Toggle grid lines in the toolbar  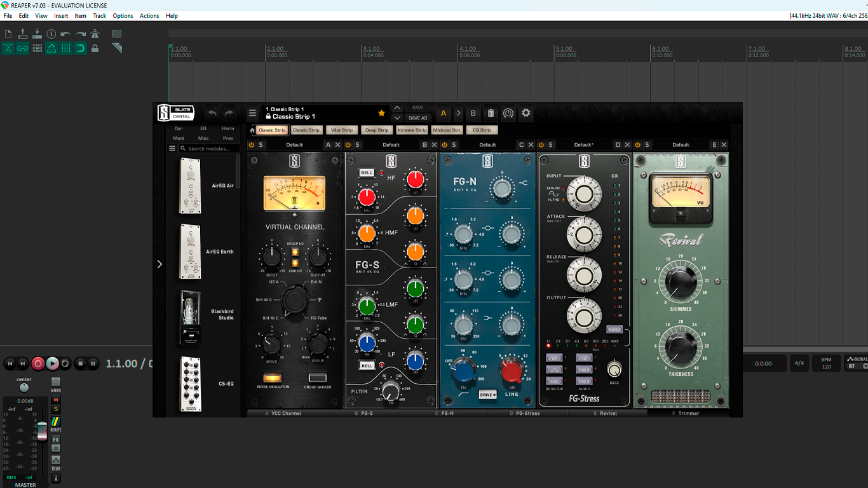(66, 48)
